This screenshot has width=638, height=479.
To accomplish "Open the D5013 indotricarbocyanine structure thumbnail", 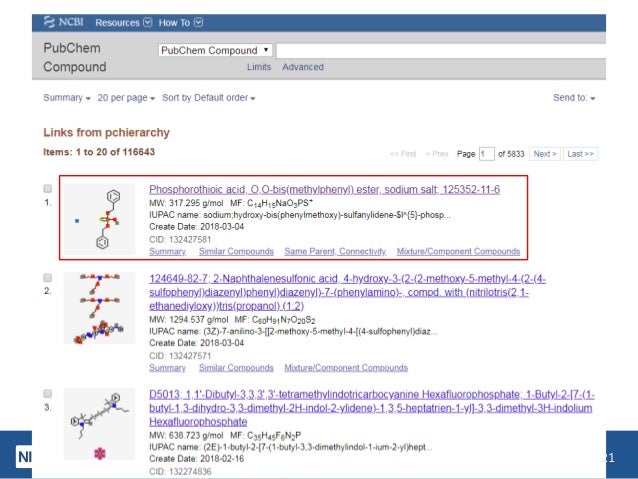I will [99, 424].
